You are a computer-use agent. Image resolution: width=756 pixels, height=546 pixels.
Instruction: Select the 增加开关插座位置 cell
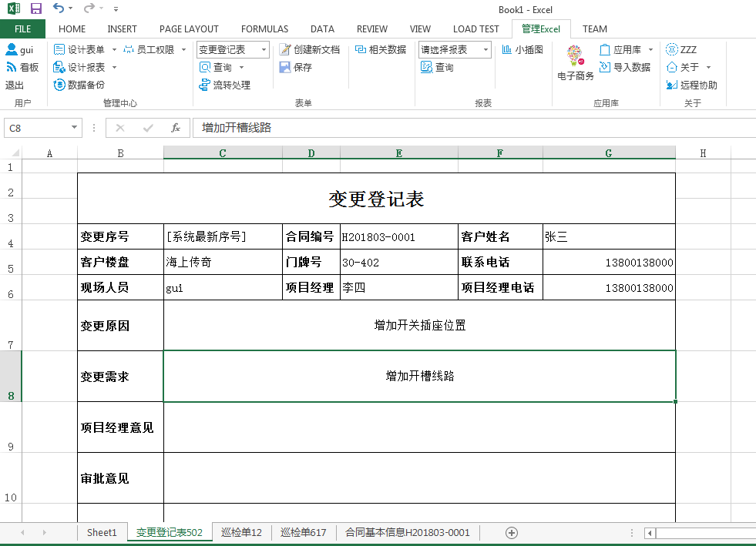[419, 325]
